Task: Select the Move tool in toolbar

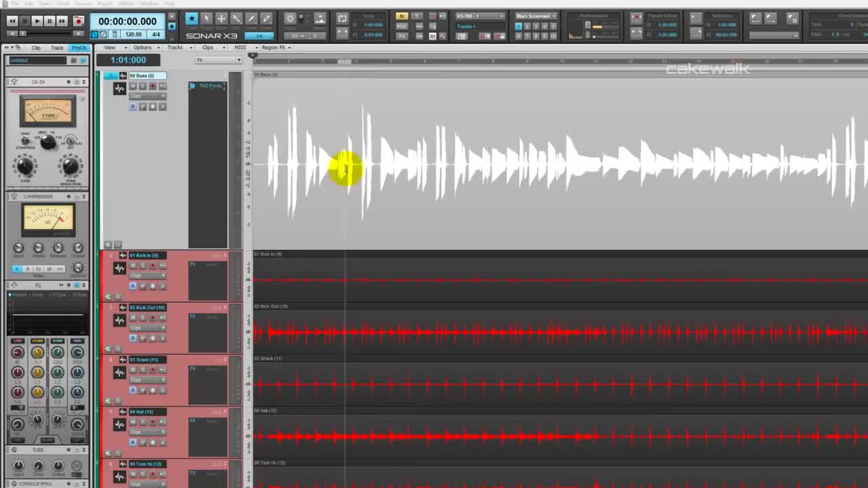Action: pyautogui.click(x=221, y=19)
